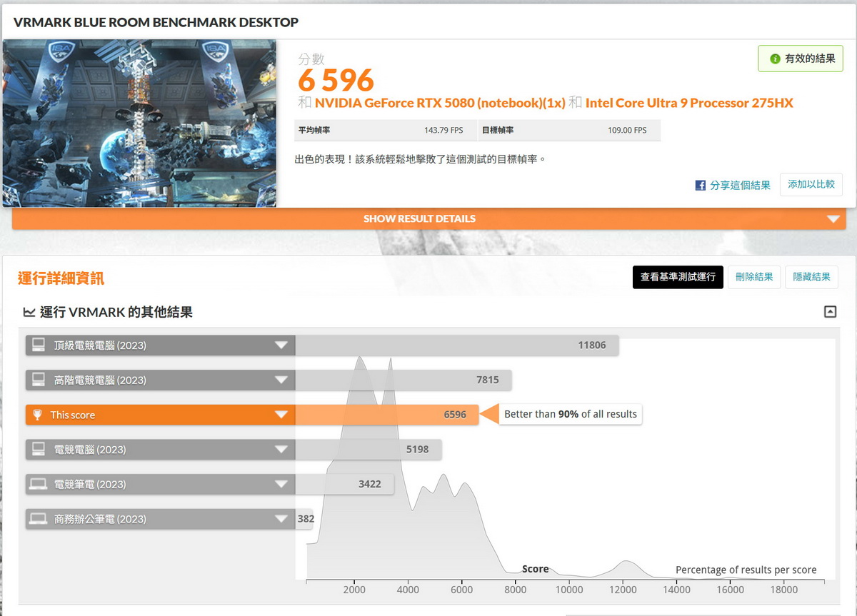This screenshot has width=857, height=616.
Task: Click the Facebook share icon
Action: pyautogui.click(x=701, y=186)
